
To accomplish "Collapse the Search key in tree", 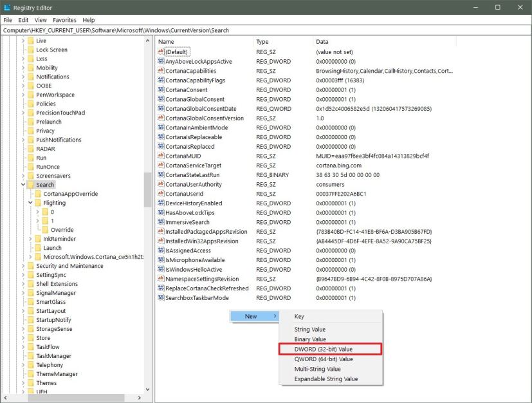I will pos(23,185).
